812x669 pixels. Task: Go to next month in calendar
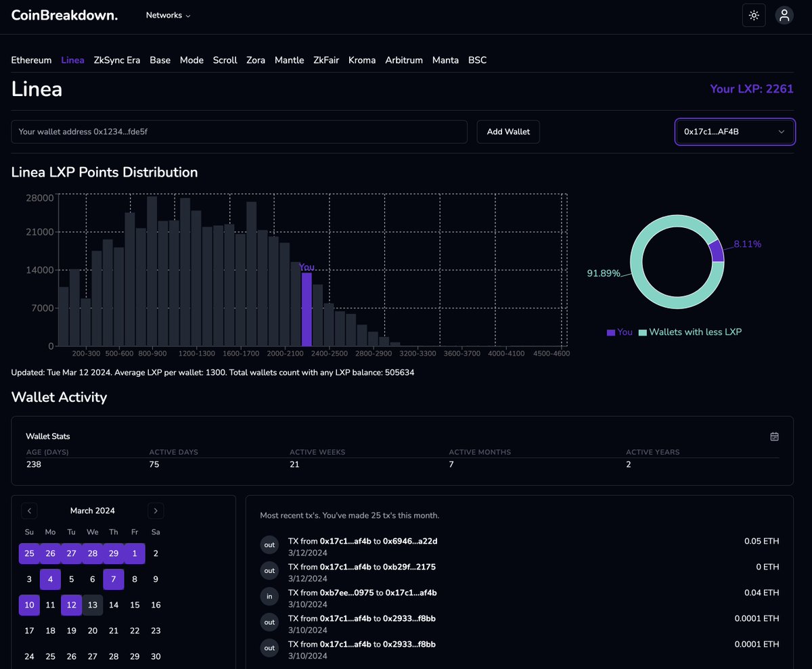coord(156,511)
